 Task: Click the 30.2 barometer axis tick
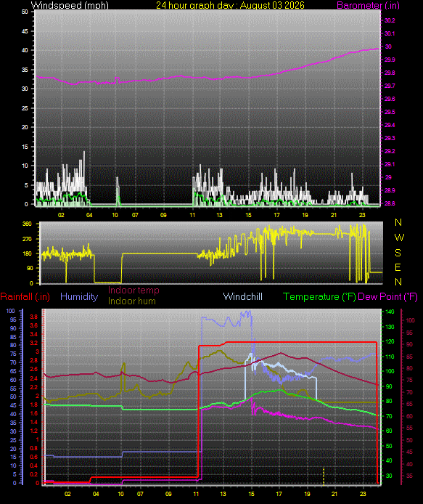tap(390, 20)
